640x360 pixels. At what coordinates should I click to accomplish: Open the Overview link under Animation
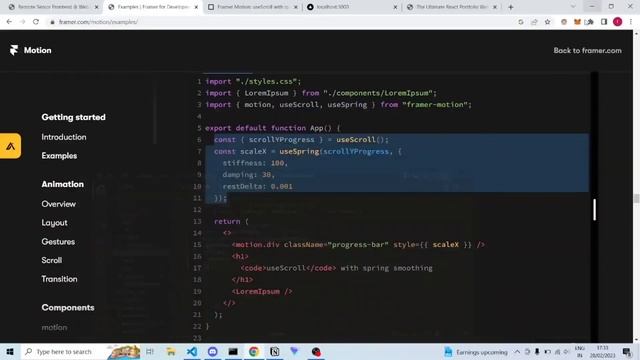click(x=58, y=204)
